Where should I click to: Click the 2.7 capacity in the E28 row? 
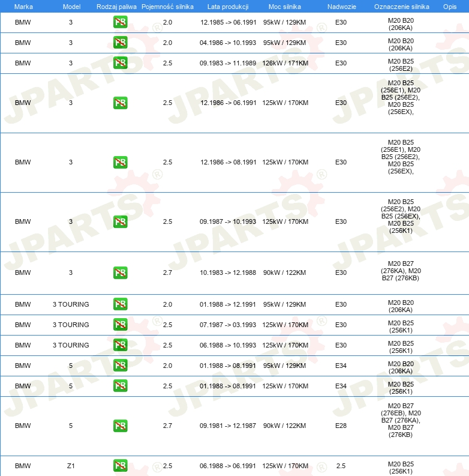(167, 426)
